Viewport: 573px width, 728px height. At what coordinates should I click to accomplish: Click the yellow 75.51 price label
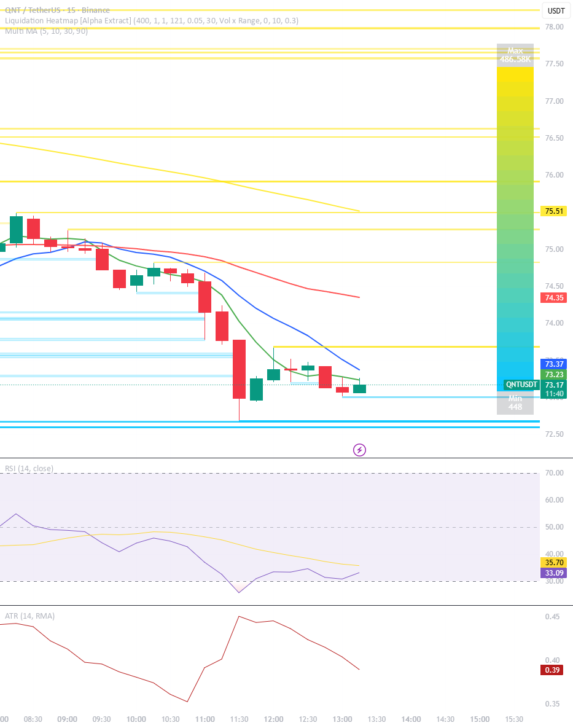coord(554,211)
